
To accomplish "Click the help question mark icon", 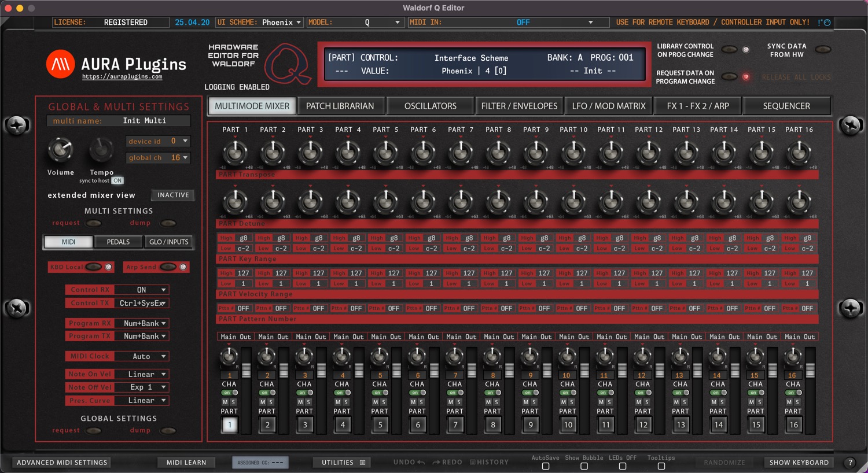I will [850, 462].
